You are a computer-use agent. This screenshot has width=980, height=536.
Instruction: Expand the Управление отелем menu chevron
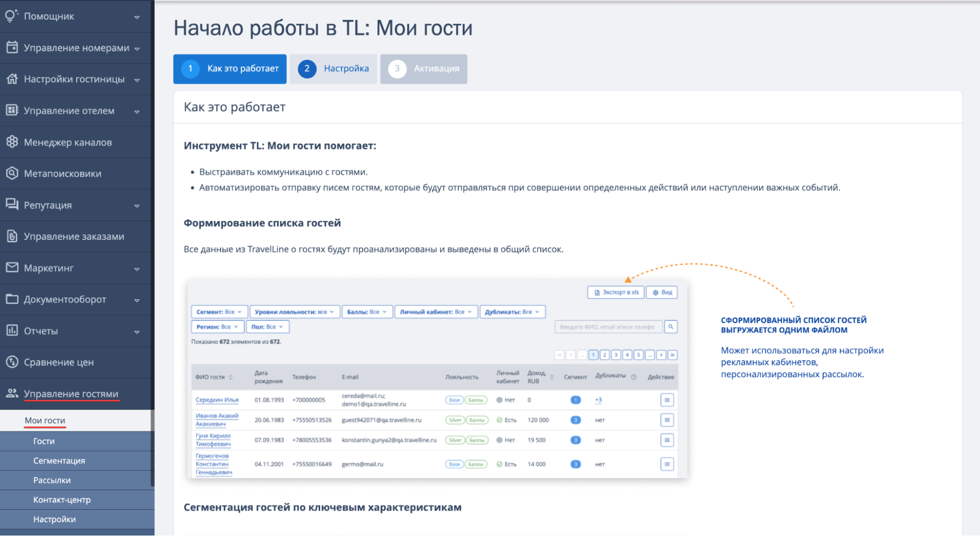click(x=137, y=111)
